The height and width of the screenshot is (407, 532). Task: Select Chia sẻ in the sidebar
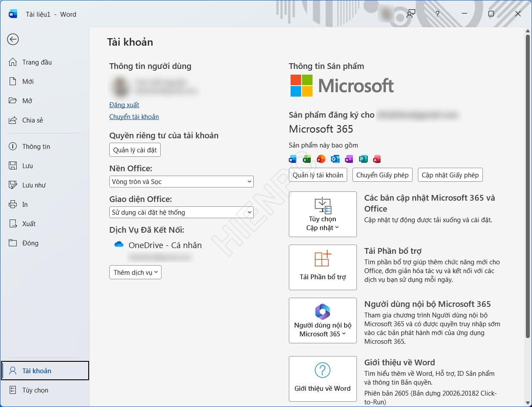44,120
